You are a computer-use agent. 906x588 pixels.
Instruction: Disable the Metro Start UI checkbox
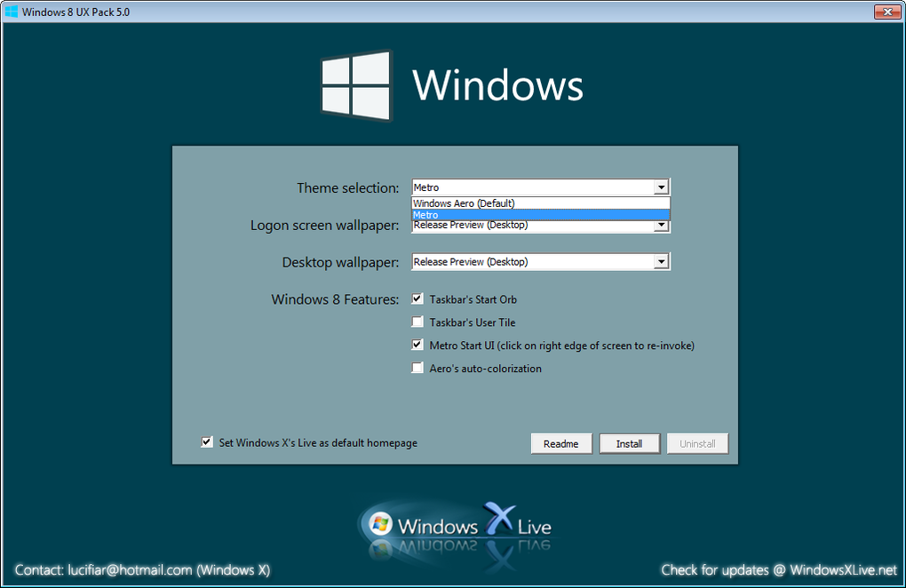coord(417,345)
